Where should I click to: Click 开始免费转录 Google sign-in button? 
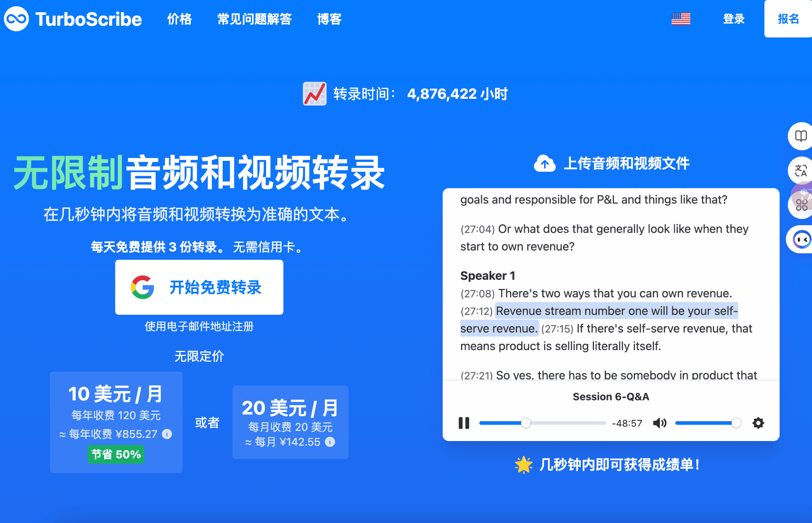click(x=199, y=287)
